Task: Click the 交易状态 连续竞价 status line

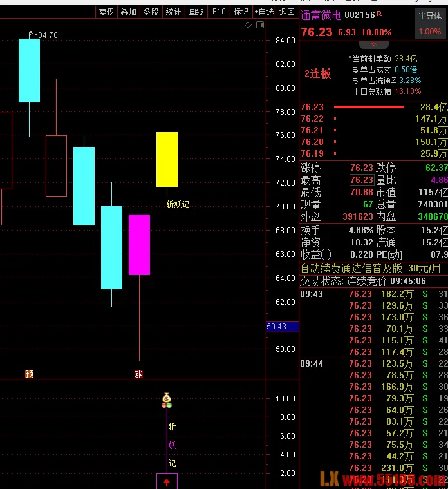Action: click(363, 282)
